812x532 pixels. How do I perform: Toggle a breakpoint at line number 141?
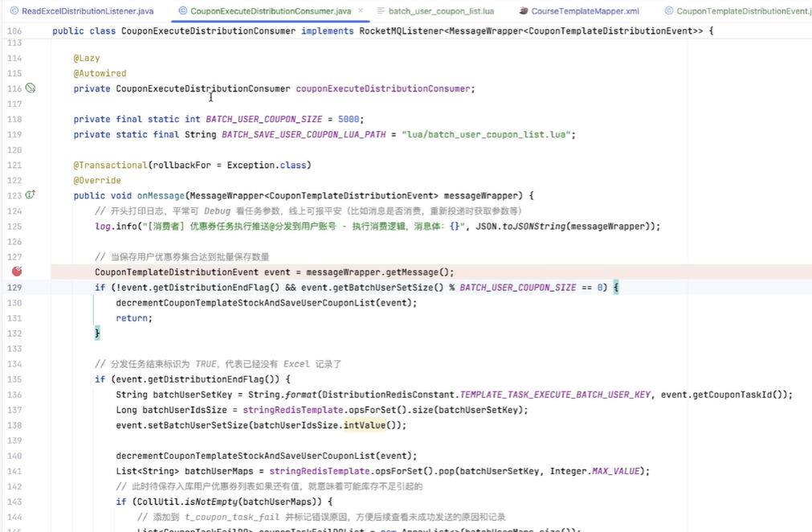[x=14, y=471]
